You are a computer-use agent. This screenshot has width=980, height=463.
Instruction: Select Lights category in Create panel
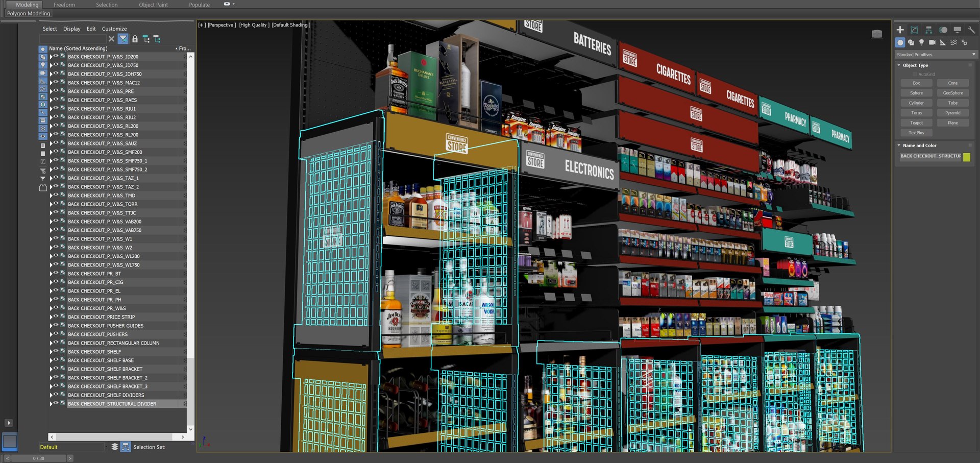[x=922, y=42]
